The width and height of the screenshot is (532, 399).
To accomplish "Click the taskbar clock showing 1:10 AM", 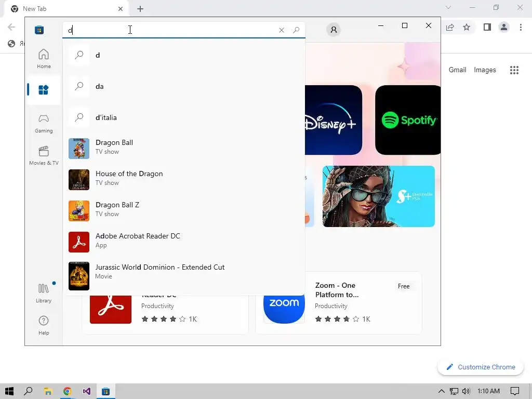I will [x=488, y=391].
